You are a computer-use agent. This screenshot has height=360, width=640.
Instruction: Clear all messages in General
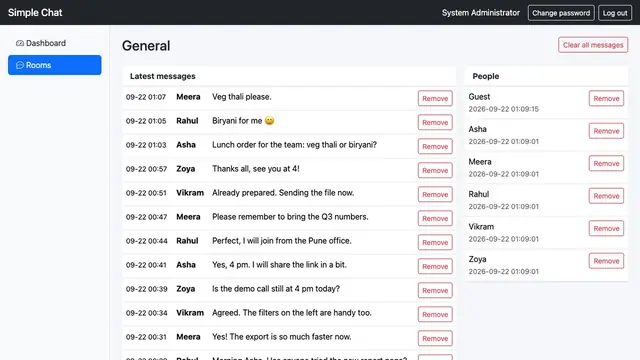click(593, 45)
